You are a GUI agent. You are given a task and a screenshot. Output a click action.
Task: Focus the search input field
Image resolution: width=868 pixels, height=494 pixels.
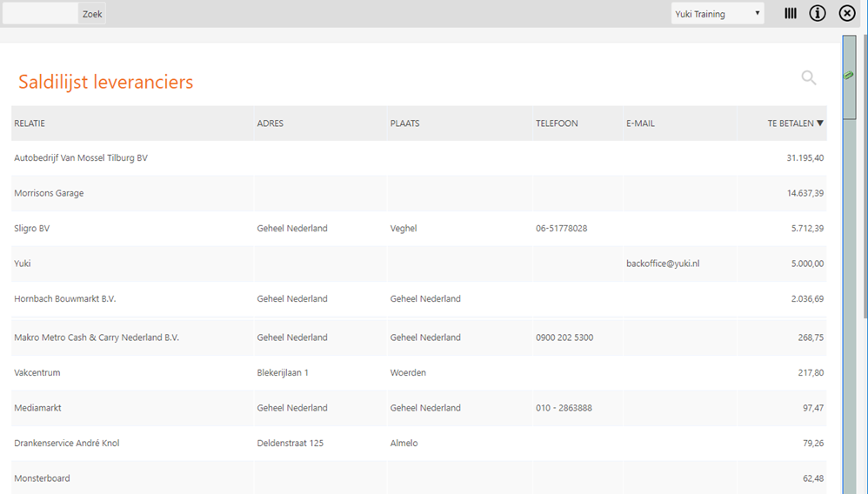tap(40, 14)
